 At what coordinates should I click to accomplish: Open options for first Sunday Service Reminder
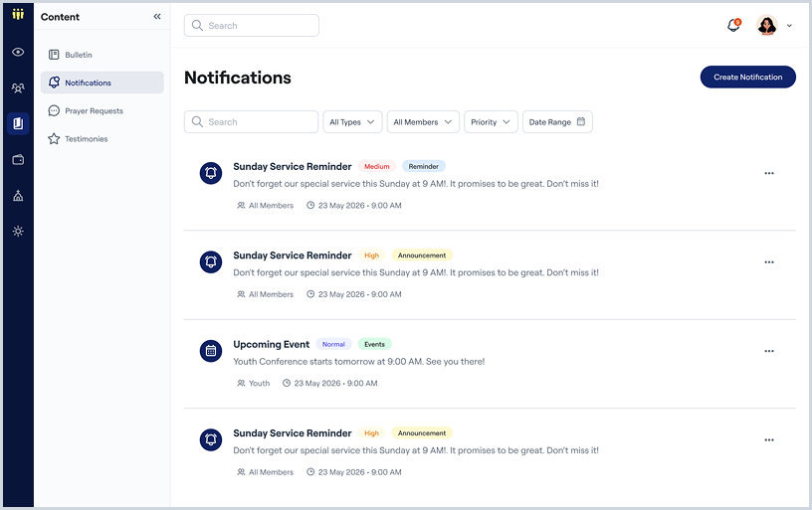769,173
